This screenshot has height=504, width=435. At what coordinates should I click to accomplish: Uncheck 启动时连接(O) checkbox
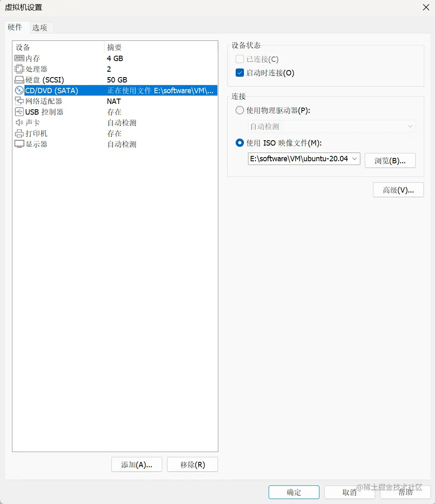click(239, 72)
